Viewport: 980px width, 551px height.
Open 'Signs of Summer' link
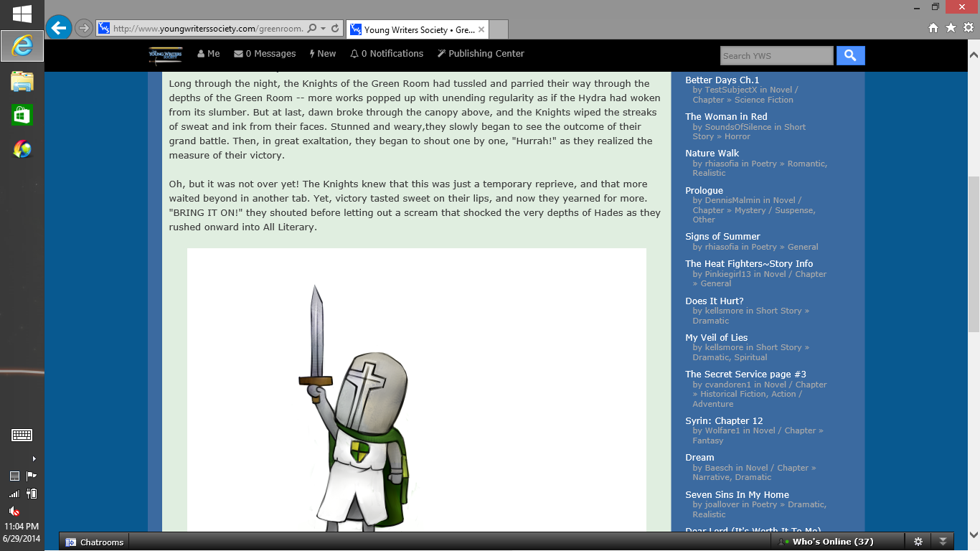click(722, 236)
